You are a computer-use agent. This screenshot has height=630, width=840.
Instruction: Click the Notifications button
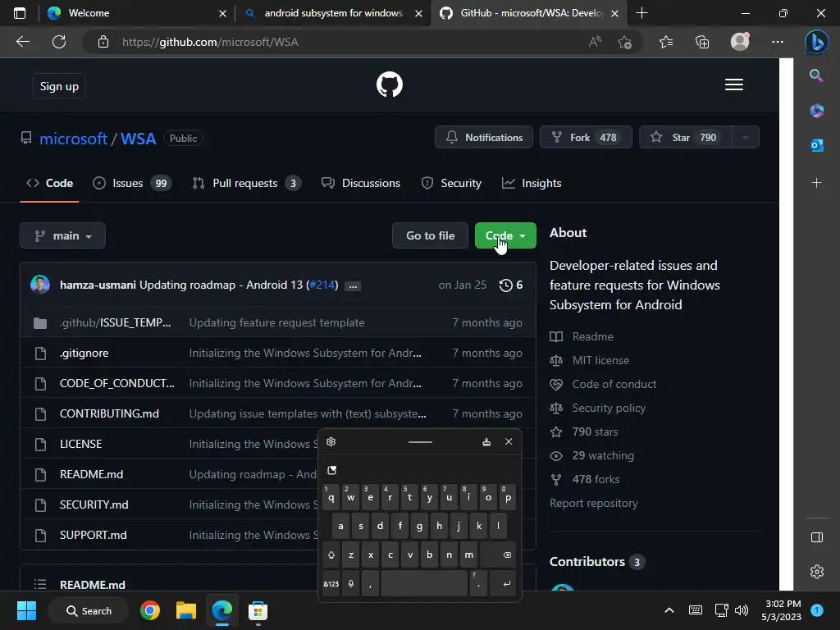[484, 138]
